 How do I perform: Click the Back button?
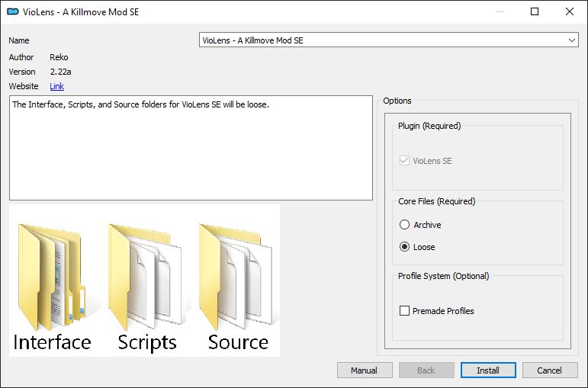[426, 370]
